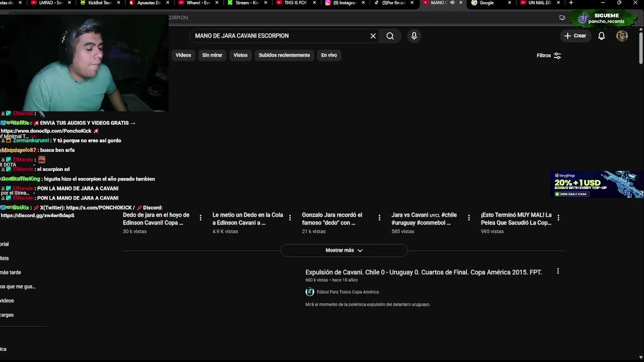Open the discord.gg chat link
This screenshot has width=644, height=362.
(37, 216)
